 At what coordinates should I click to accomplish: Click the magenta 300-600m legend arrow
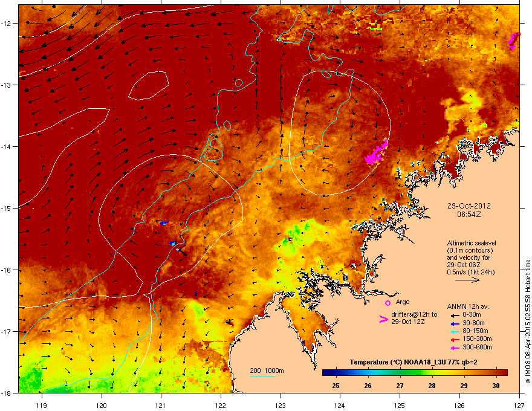455,348
